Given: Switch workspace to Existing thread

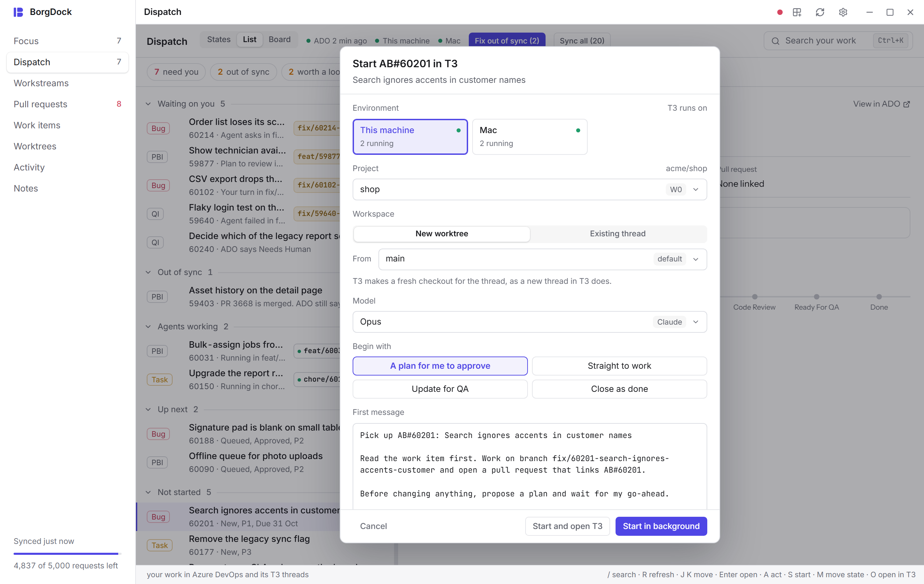Looking at the screenshot, I should coord(618,234).
